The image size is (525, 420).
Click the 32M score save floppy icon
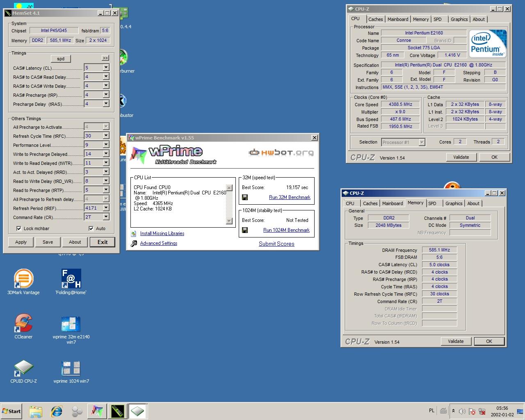coord(245,197)
